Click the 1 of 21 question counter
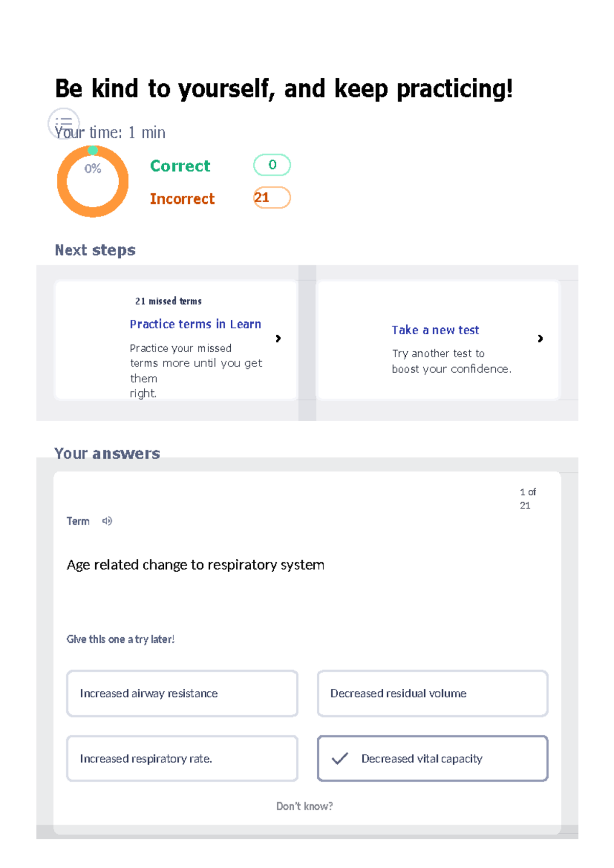The height and width of the screenshot is (868, 614). 528,498
